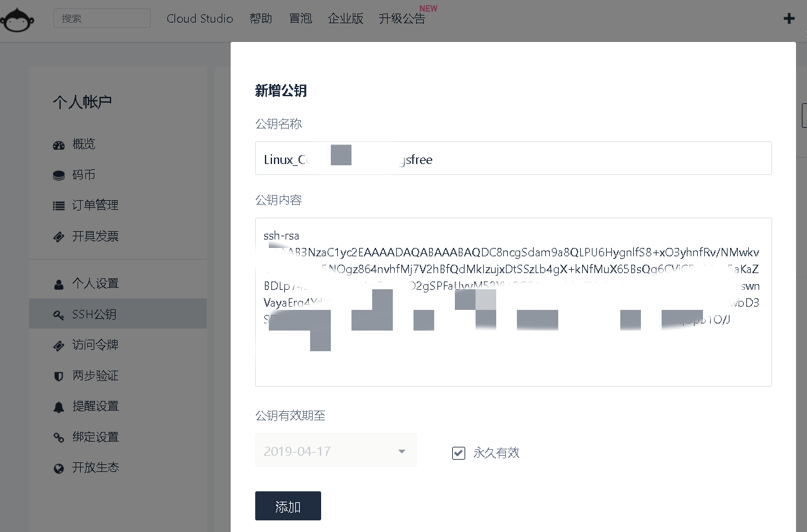
Task: Click the 提醒设置 bell icon
Action: (59, 407)
